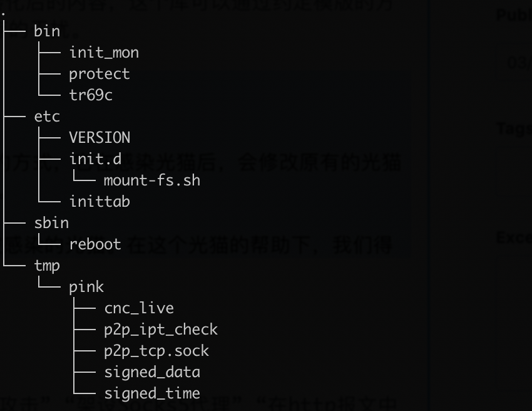
Task: Select the tr69c binary
Action: (x=91, y=95)
